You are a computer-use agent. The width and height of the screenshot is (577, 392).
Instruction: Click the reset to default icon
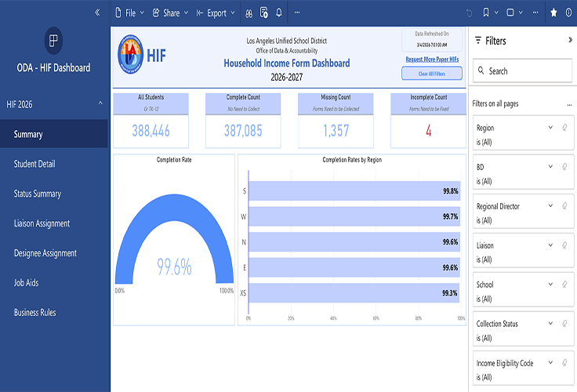[469, 13]
